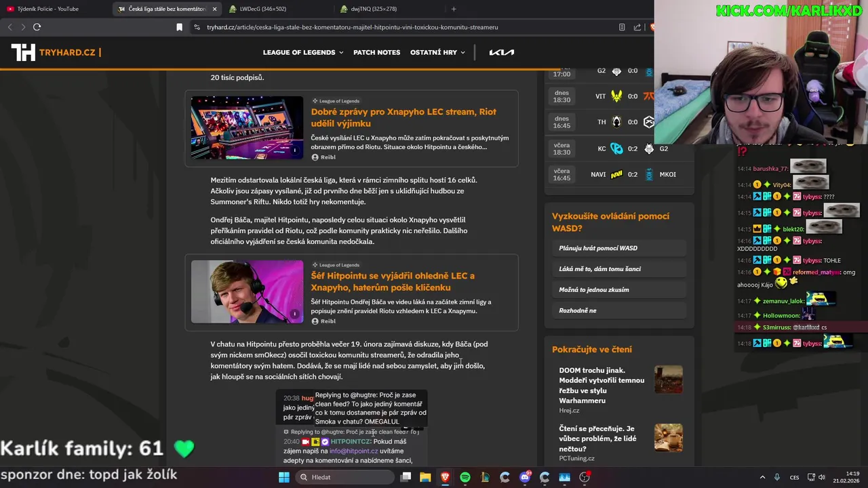
Task: Click the address bar URL field
Action: 407,27
